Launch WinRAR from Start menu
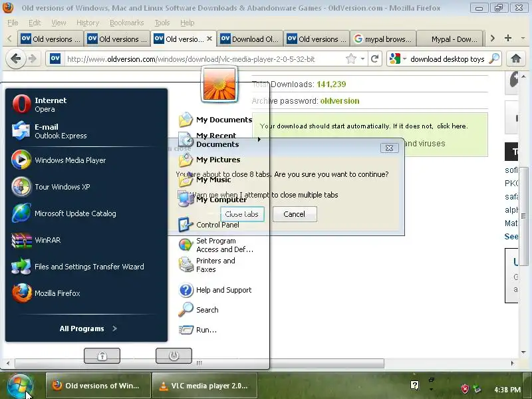The image size is (532, 399). click(x=86, y=240)
